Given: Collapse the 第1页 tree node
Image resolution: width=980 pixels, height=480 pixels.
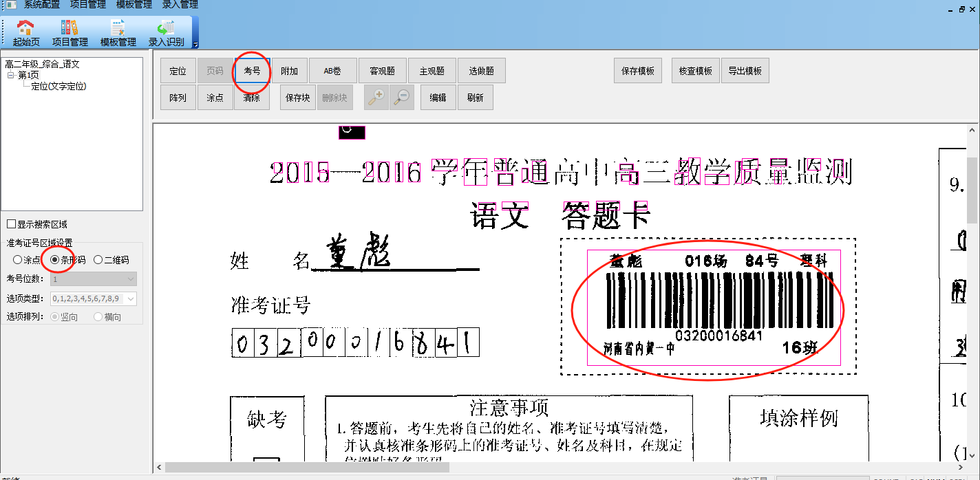Looking at the screenshot, I should (x=10, y=76).
